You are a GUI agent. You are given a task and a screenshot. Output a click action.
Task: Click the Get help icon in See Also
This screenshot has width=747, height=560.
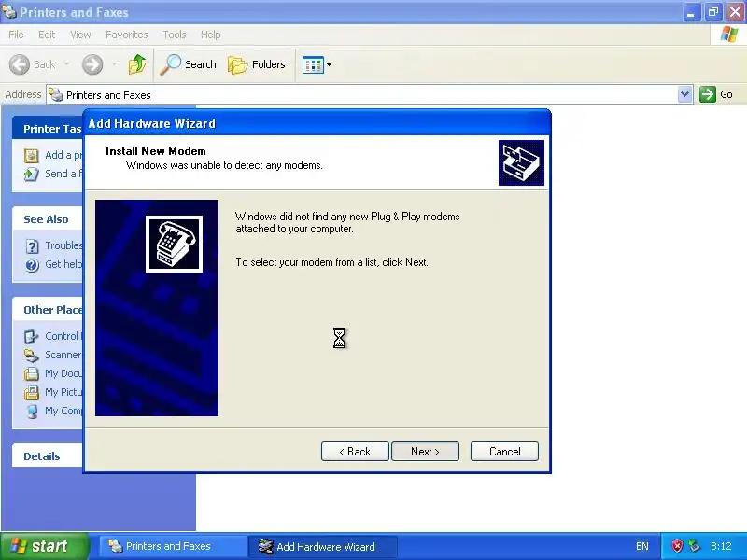click(32, 265)
